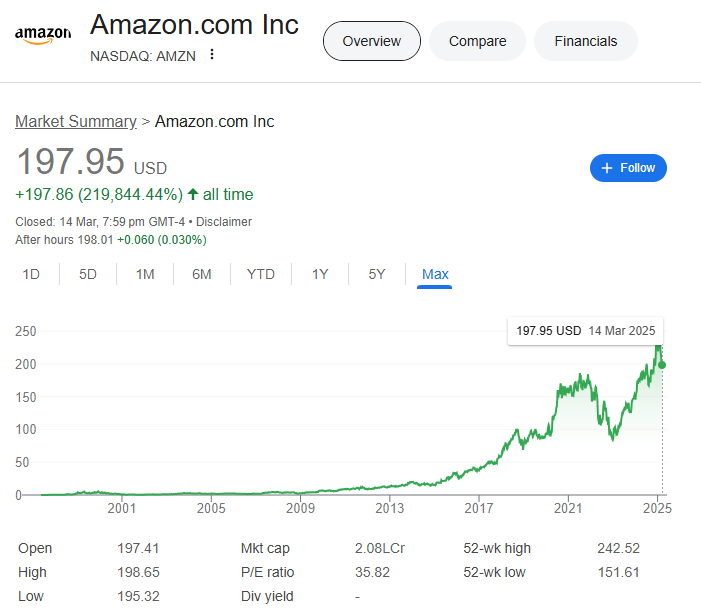The width and height of the screenshot is (701, 611).
Task: Click the 197.95 USD chart tooltip
Action: pos(585,331)
